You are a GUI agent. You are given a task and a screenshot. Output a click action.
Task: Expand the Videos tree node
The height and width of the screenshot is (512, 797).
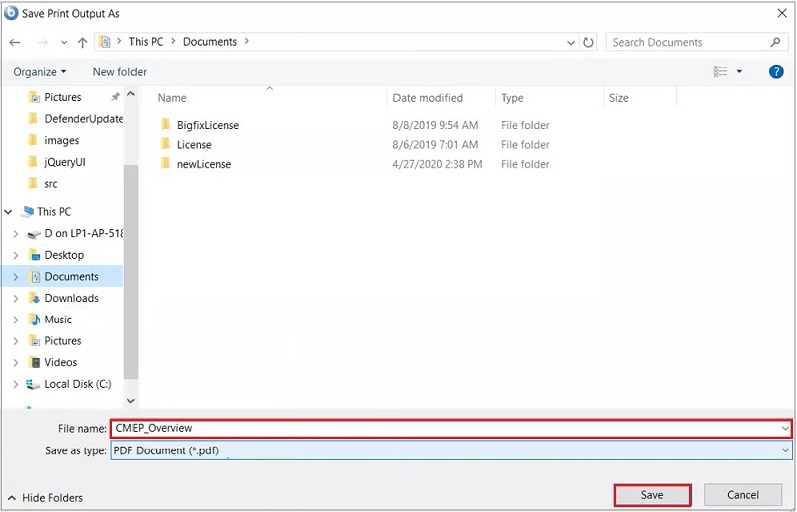pos(16,363)
